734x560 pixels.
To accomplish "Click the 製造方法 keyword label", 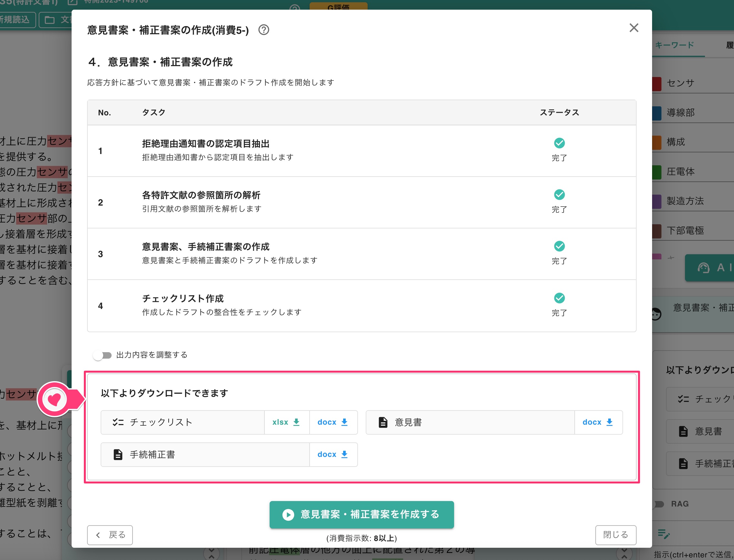I will point(685,201).
